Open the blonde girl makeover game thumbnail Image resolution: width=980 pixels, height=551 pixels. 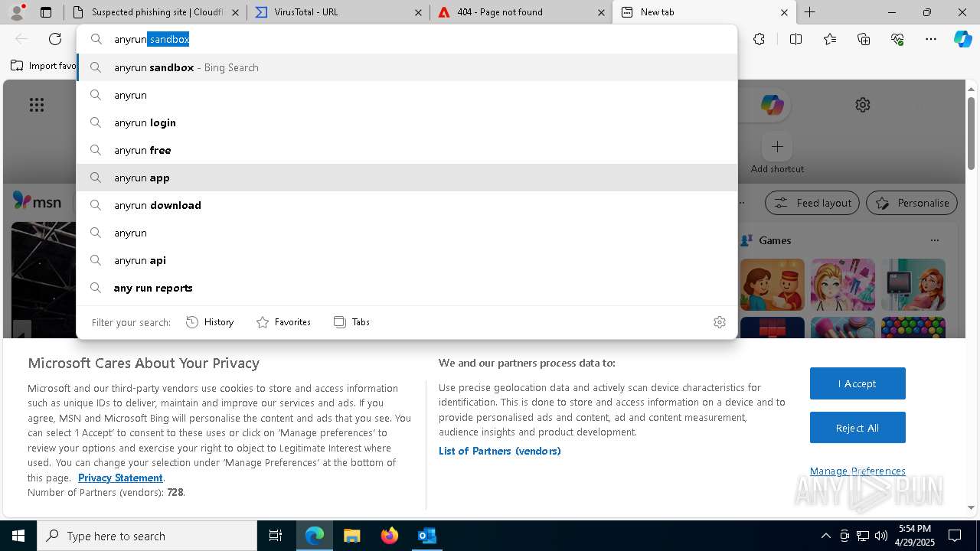(842, 285)
